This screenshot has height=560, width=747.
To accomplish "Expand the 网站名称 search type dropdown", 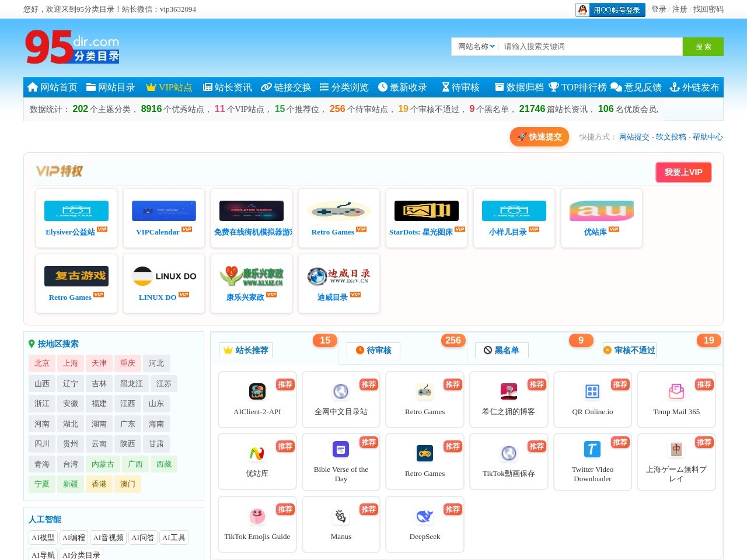I will (x=476, y=47).
